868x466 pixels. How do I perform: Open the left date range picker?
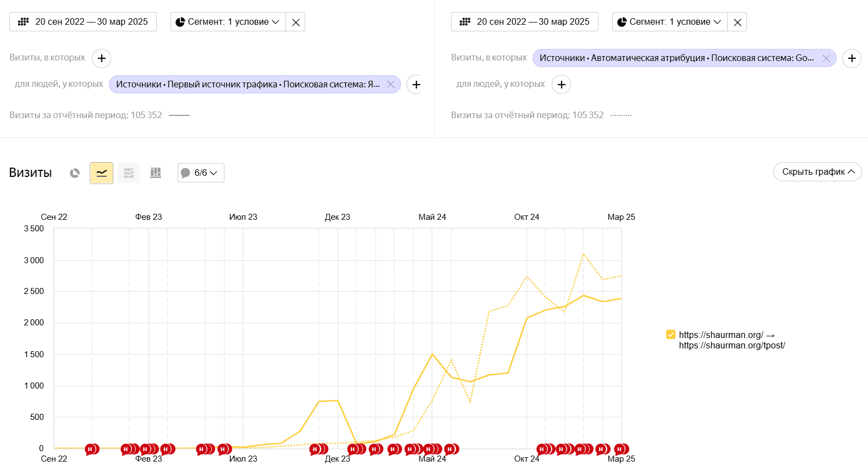83,22
